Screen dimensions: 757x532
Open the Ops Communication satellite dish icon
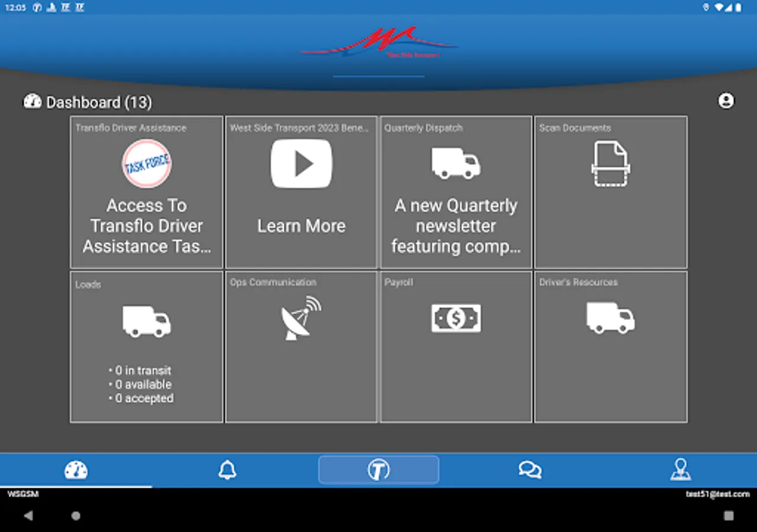[x=301, y=318]
